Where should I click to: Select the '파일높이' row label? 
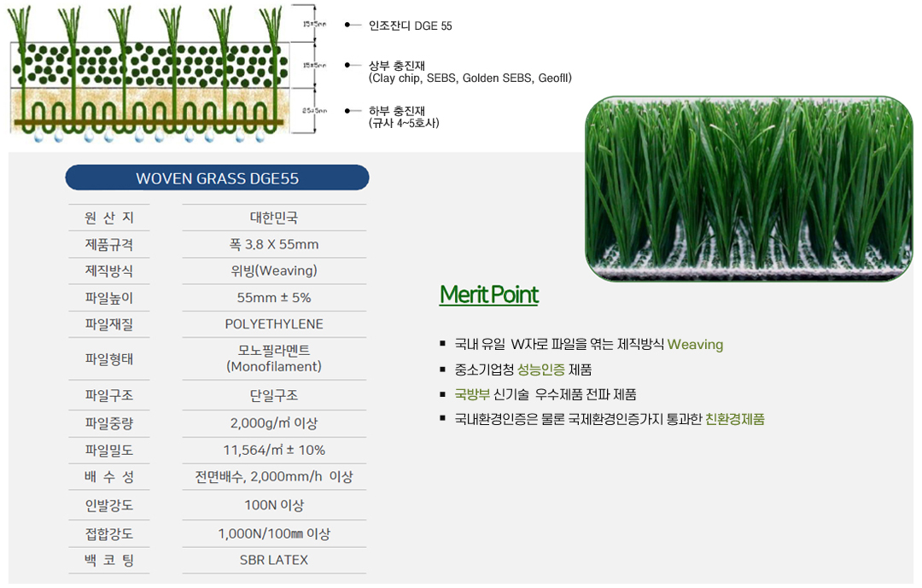click(x=109, y=298)
